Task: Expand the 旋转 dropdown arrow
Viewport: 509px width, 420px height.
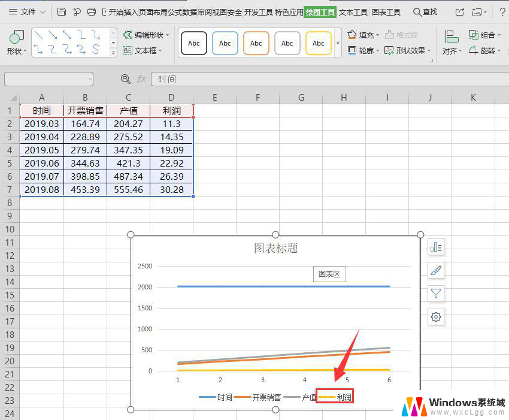Action: [x=499, y=51]
